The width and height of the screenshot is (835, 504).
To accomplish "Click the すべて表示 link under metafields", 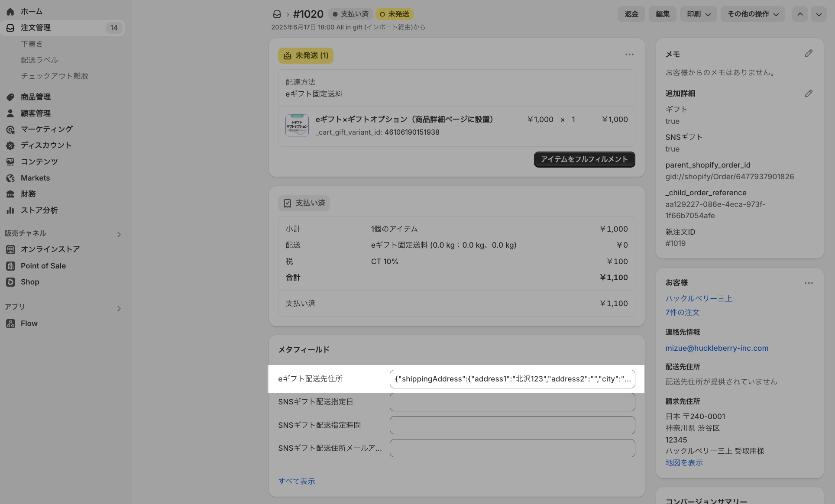I will (x=297, y=481).
